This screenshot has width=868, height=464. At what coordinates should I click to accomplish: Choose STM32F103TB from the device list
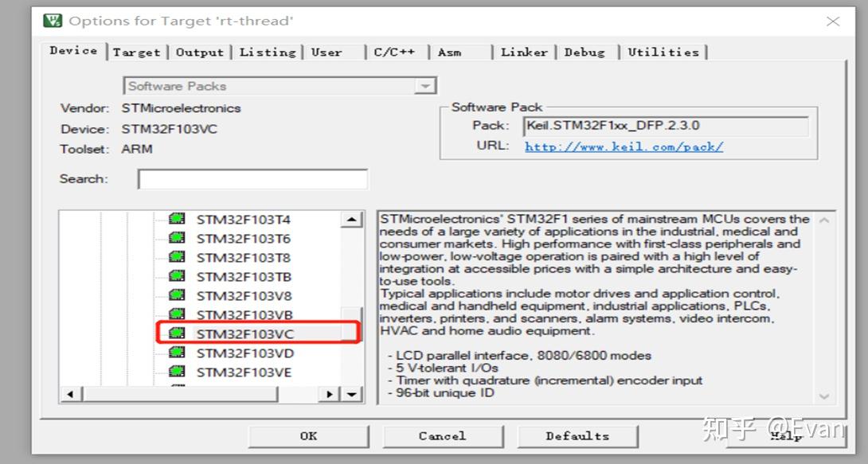coord(244,276)
